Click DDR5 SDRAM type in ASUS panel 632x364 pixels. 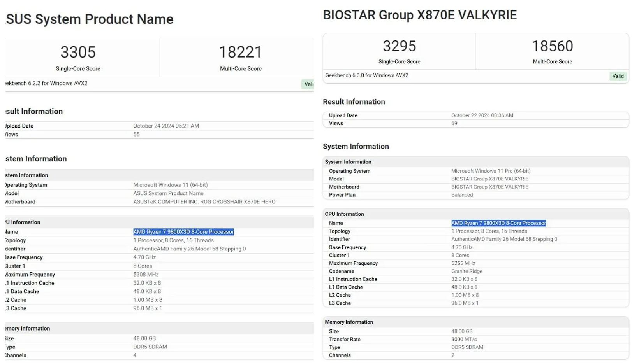click(x=150, y=347)
